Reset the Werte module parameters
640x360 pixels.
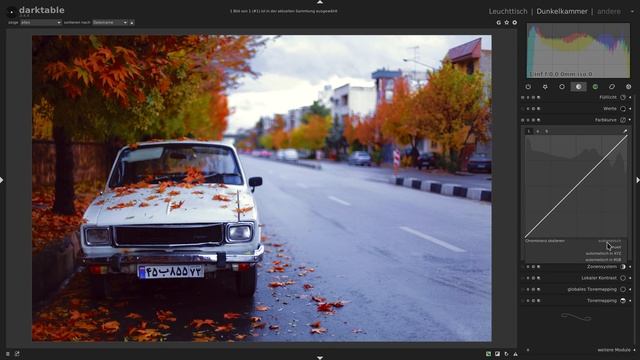(533, 109)
